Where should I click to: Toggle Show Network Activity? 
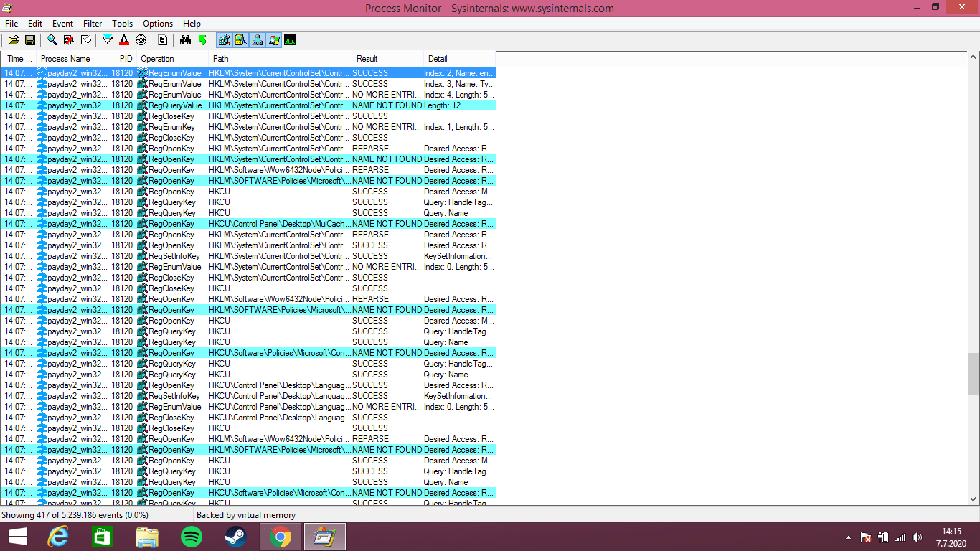tap(257, 40)
